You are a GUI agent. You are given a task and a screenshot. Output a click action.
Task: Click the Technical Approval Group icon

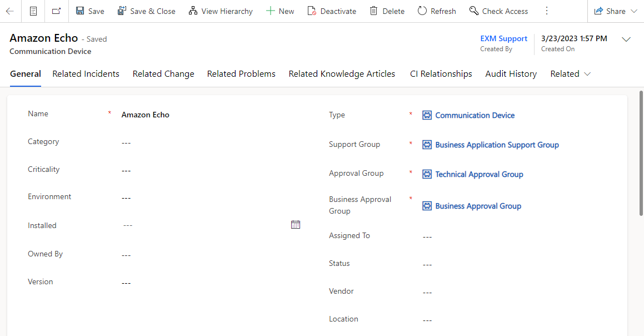tap(427, 174)
